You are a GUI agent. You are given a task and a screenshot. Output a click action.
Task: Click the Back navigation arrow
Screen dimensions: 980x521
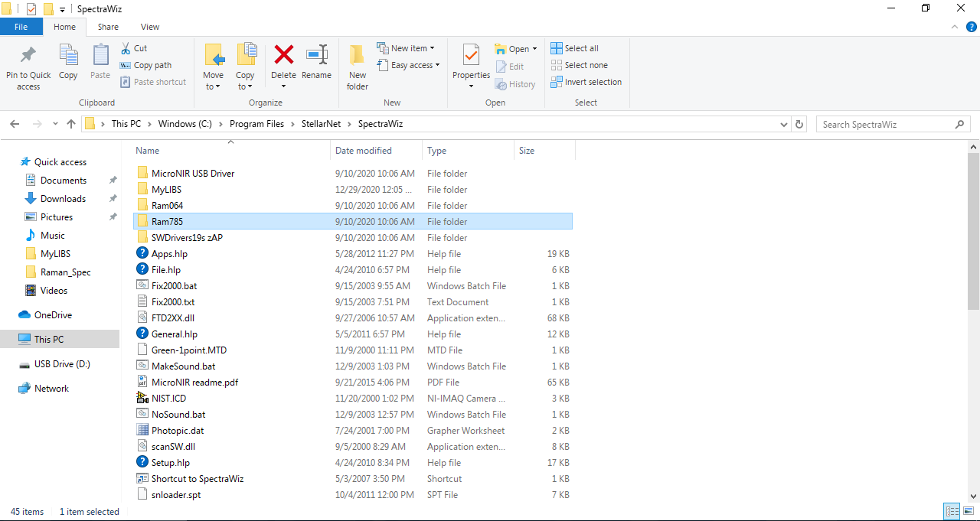pyautogui.click(x=15, y=124)
